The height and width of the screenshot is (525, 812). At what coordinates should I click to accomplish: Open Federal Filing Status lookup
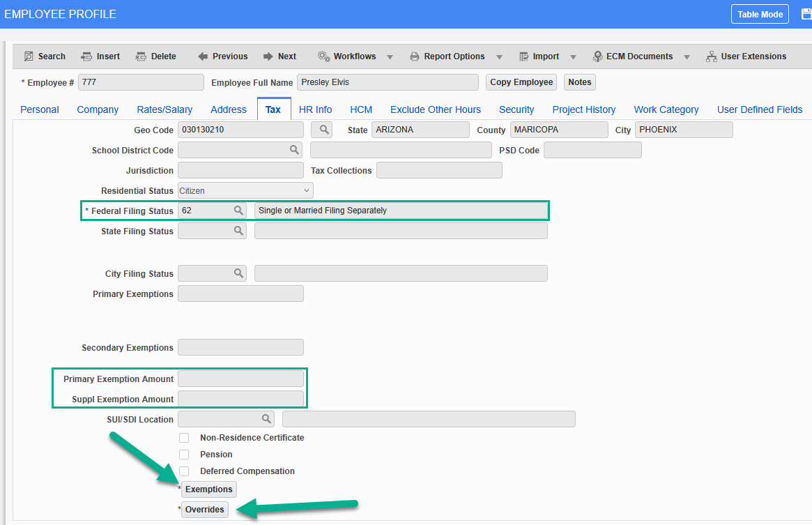[238, 211]
